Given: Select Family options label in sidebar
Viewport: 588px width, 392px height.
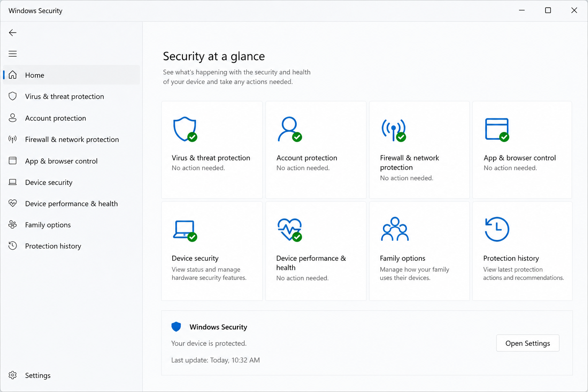Looking at the screenshot, I should coord(48,225).
